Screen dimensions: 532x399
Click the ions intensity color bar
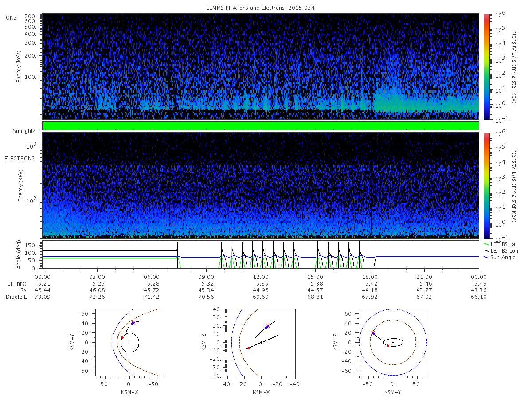pos(486,66)
